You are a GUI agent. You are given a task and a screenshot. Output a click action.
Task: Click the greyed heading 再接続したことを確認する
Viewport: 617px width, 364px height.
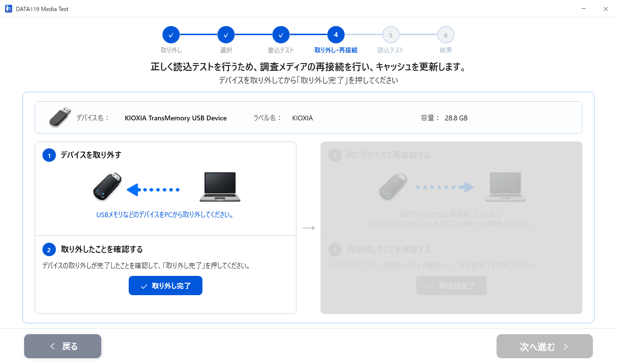coord(389,249)
